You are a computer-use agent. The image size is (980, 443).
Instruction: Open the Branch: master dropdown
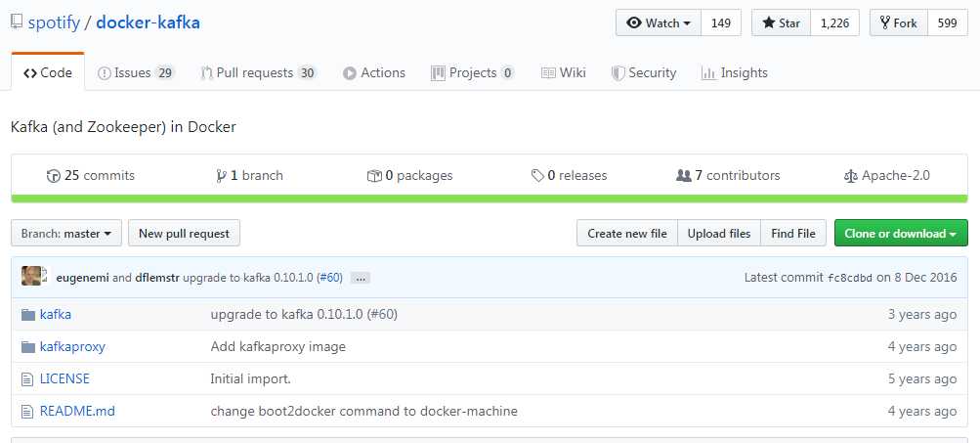[66, 234]
